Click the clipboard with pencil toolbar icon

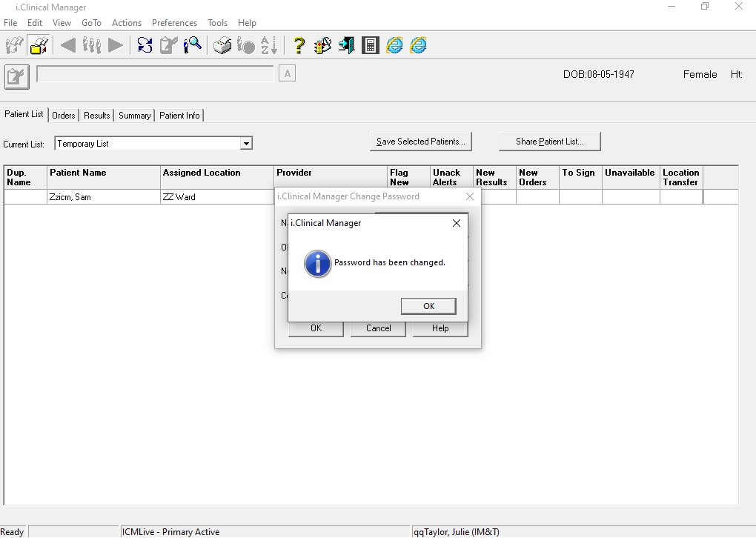pos(169,45)
